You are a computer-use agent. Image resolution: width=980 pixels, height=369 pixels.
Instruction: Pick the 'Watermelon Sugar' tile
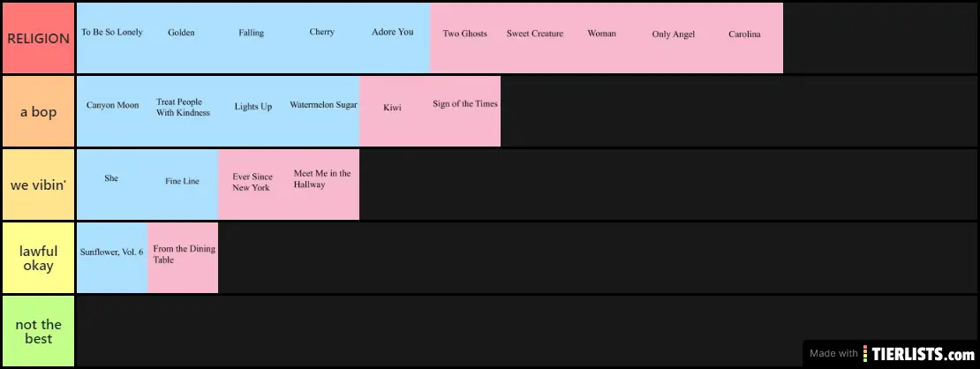tap(323, 111)
